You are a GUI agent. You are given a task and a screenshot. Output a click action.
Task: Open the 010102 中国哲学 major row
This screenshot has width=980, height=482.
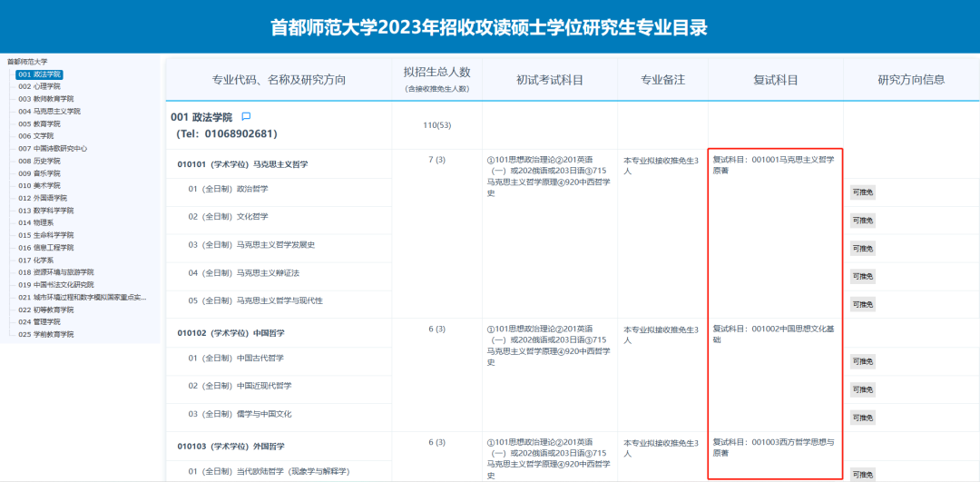pyautogui.click(x=230, y=333)
